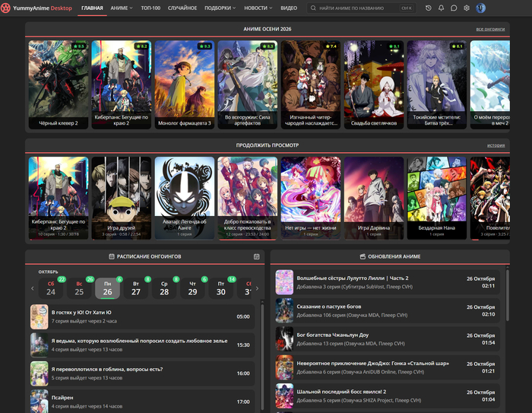
Task: Click the updates list scrollbar
Action: [x=507, y=295]
